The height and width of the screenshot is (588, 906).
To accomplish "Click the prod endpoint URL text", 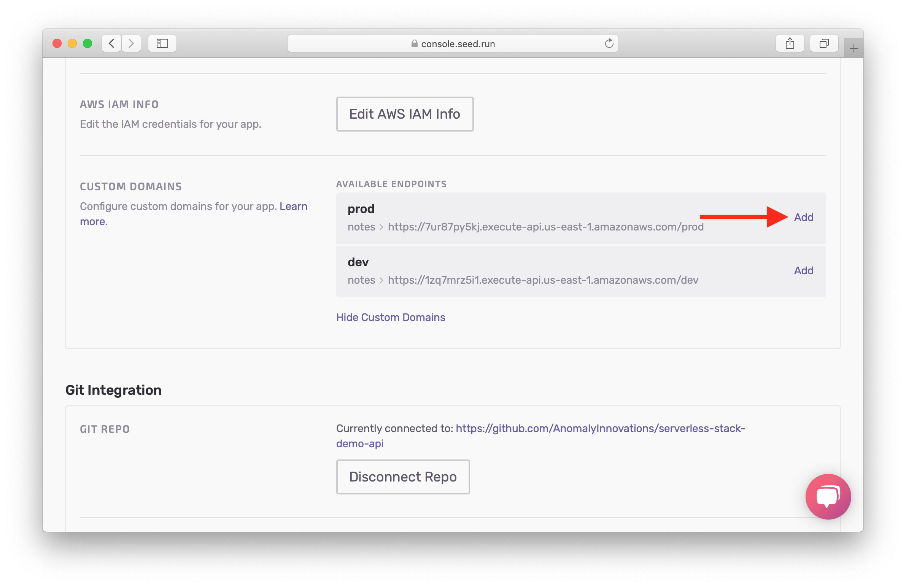I will (x=545, y=227).
